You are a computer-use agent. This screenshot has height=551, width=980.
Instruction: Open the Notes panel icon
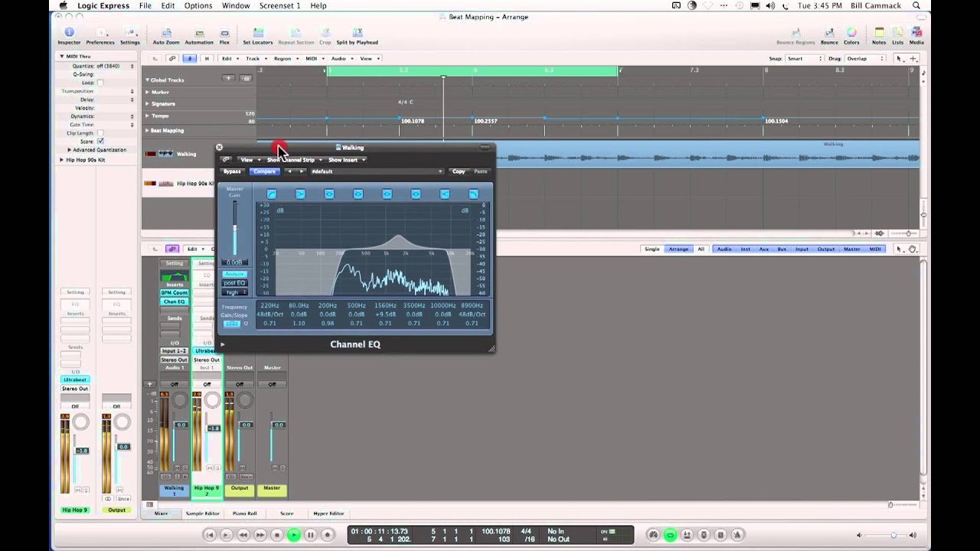tap(879, 35)
